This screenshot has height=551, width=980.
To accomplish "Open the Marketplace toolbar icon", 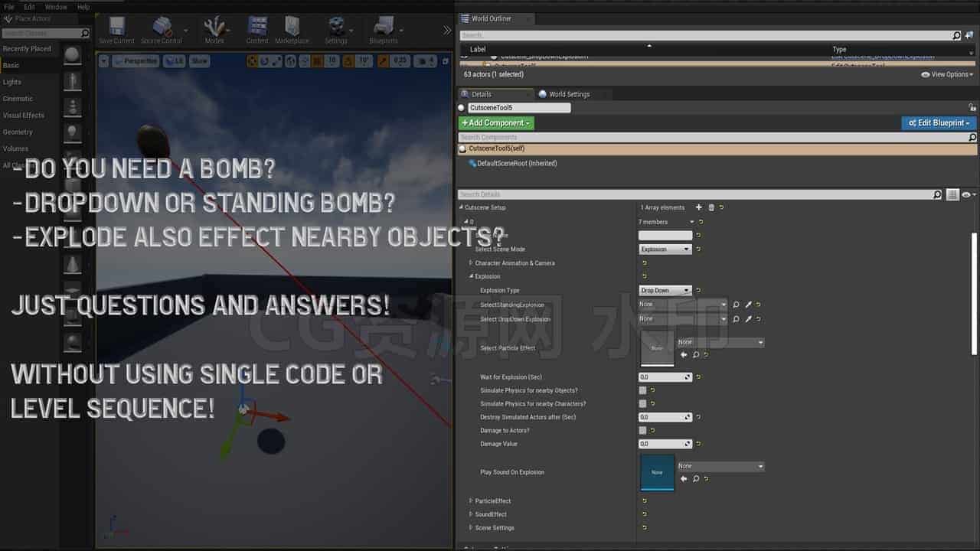I will click(x=292, y=30).
